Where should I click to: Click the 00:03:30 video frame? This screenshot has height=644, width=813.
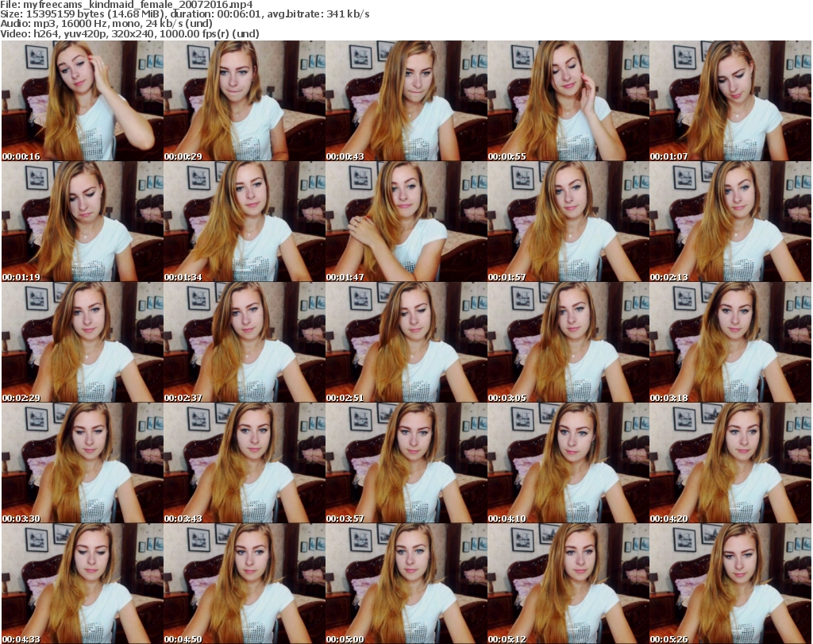point(83,463)
